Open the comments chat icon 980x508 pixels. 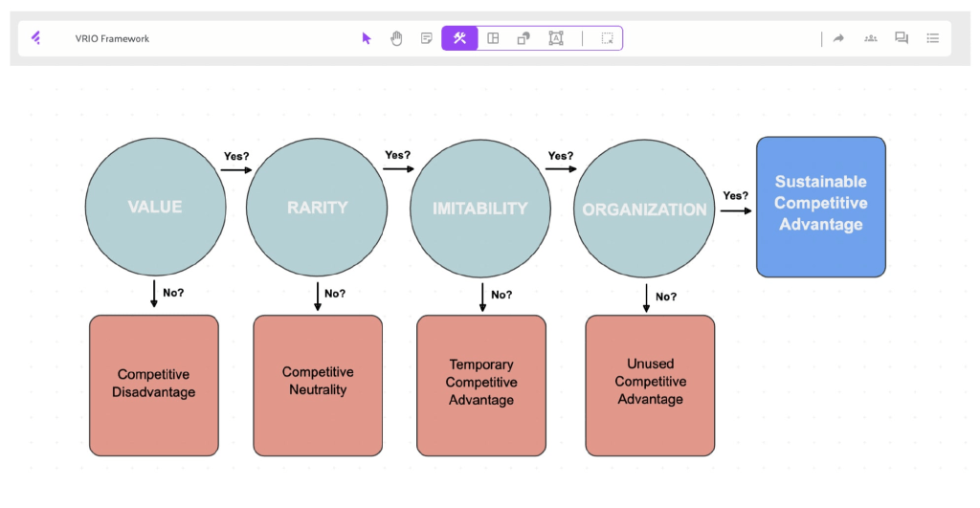(x=902, y=38)
